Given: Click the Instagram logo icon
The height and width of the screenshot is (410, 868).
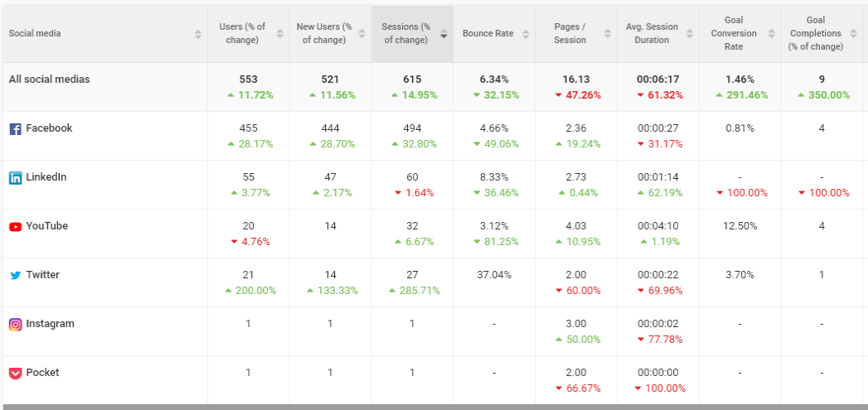Looking at the screenshot, I should [16, 324].
